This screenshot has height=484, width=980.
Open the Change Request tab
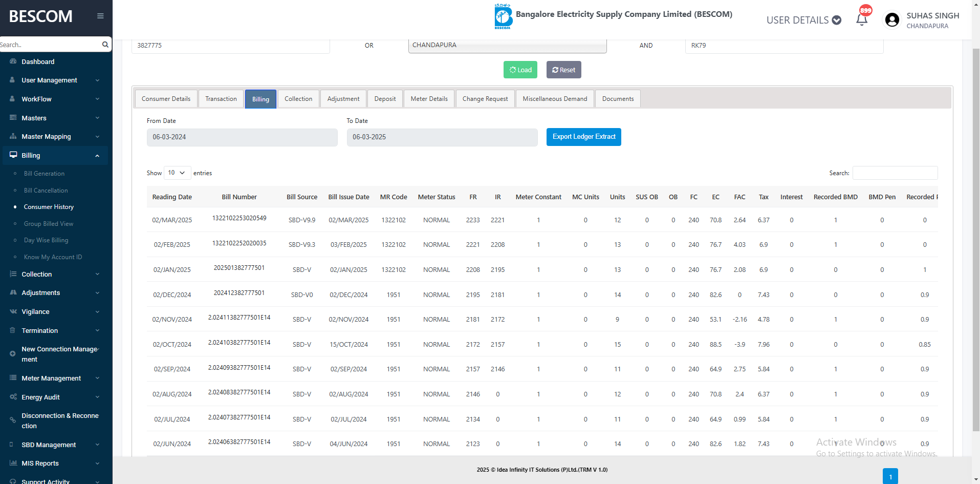[485, 99]
